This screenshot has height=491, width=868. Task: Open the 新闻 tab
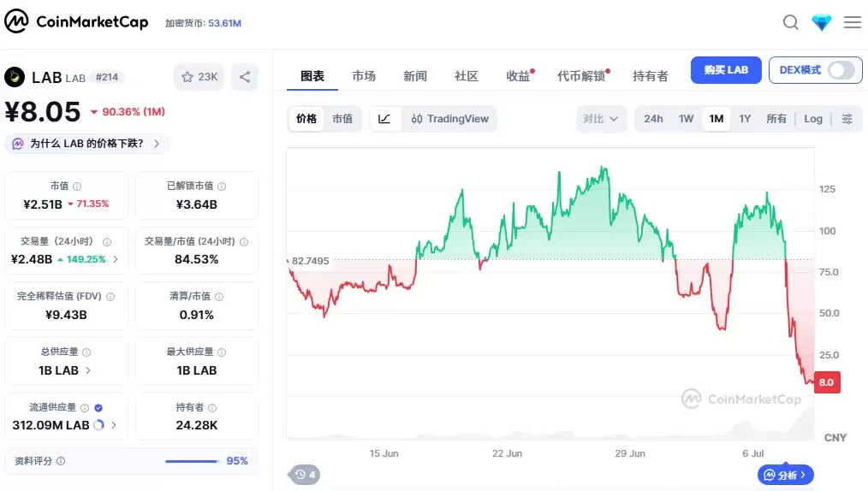(x=414, y=76)
